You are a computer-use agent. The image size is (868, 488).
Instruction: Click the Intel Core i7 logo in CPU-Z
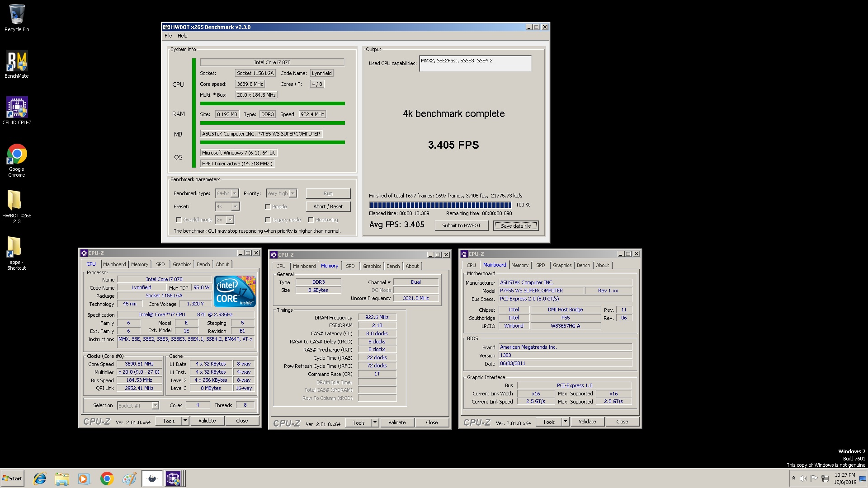[x=235, y=291]
